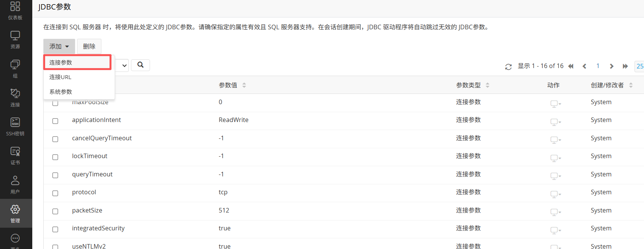
Task: Go to 资源 resources in sidebar
Action: (x=15, y=40)
